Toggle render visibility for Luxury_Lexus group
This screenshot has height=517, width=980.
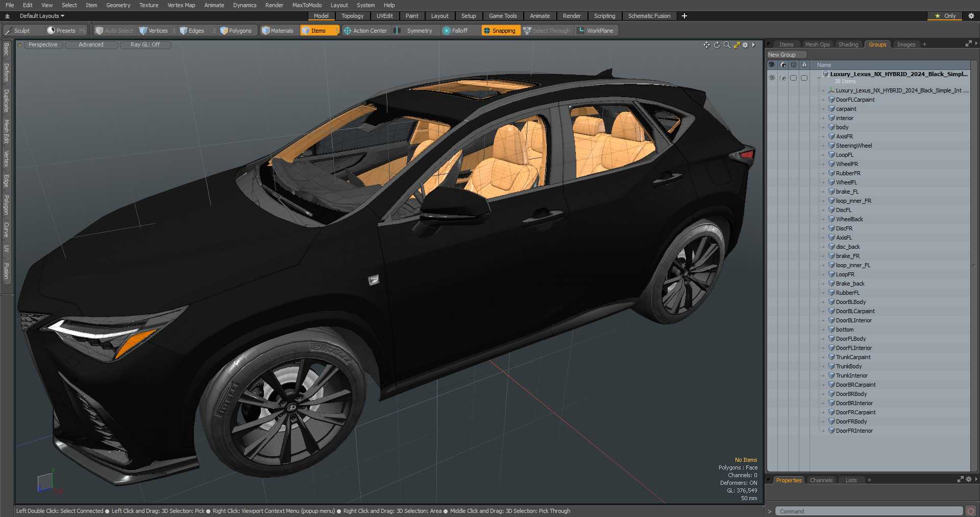coord(783,78)
